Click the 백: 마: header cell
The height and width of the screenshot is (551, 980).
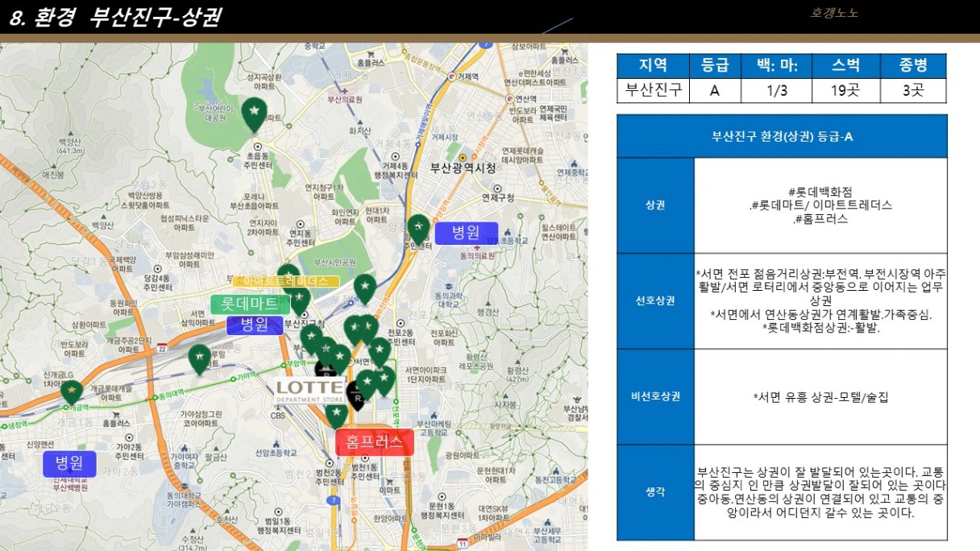click(776, 65)
